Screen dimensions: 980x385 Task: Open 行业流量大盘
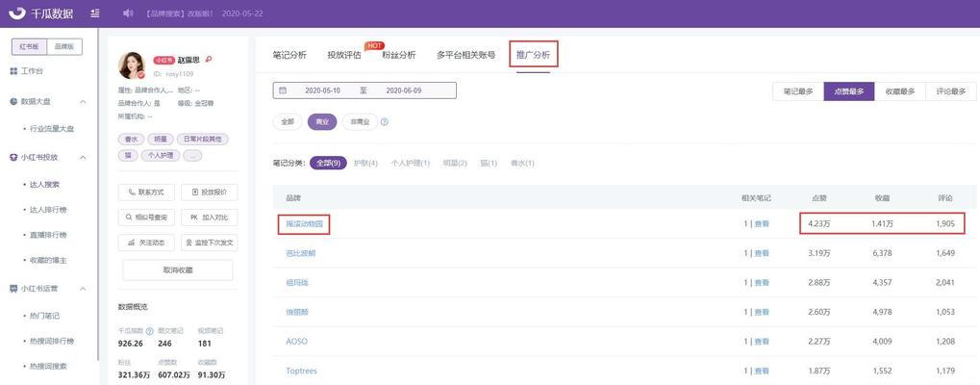click(x=53, y=129)
